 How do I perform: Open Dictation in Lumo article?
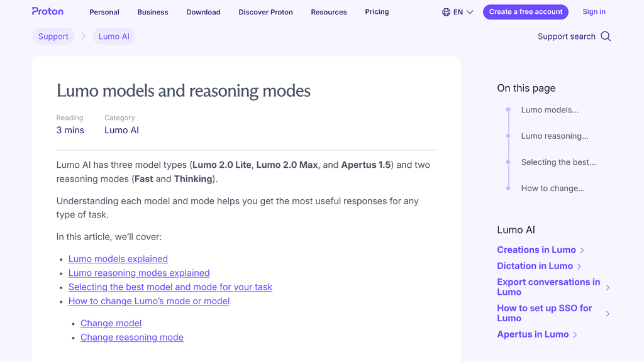(x=535, y=266)
